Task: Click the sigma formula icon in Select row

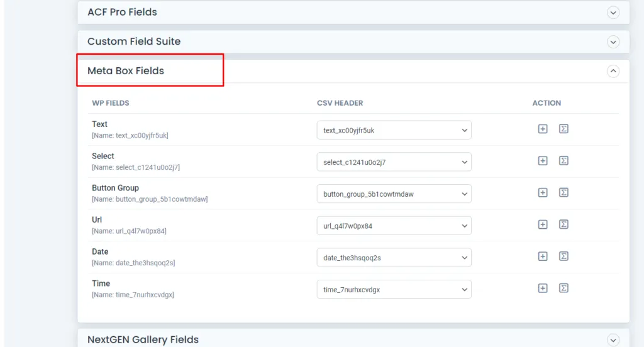Action: click(563, 160)
